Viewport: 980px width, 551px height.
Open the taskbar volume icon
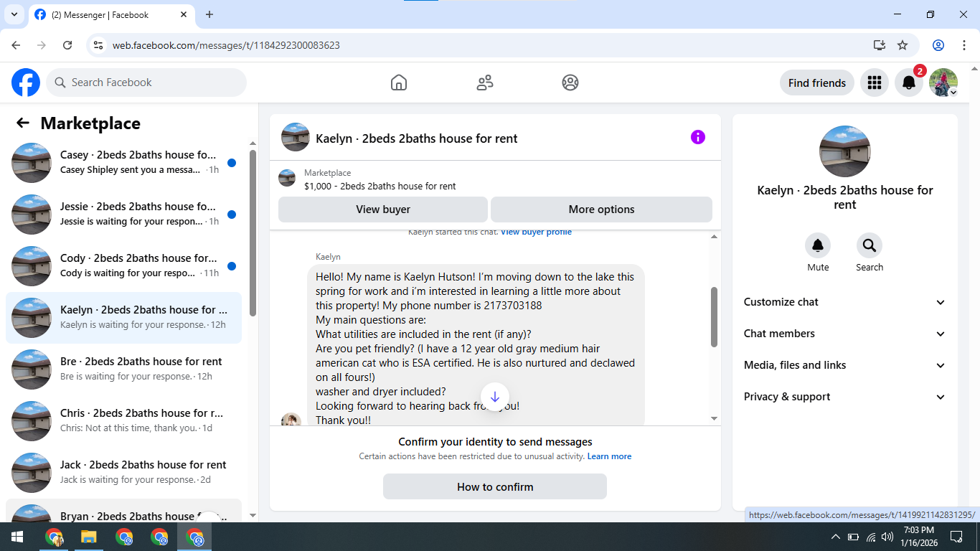pyautogui.click(x=887, y=537)
